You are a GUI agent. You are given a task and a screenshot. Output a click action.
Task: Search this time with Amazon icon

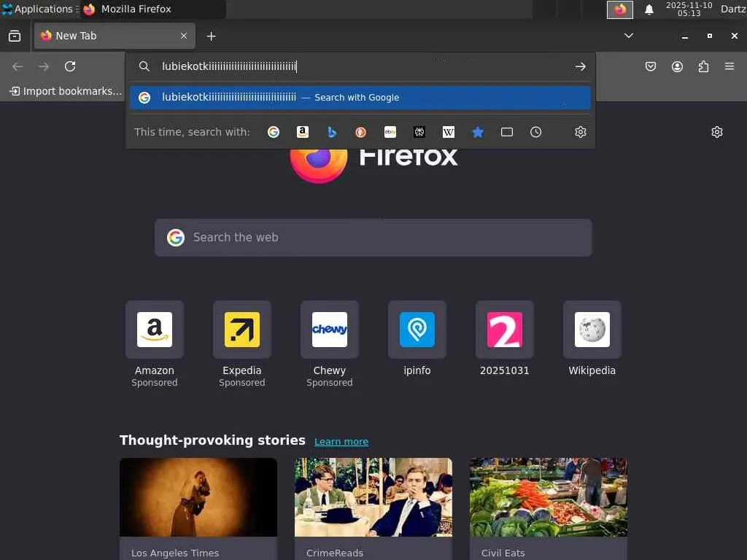pos(303,132)
